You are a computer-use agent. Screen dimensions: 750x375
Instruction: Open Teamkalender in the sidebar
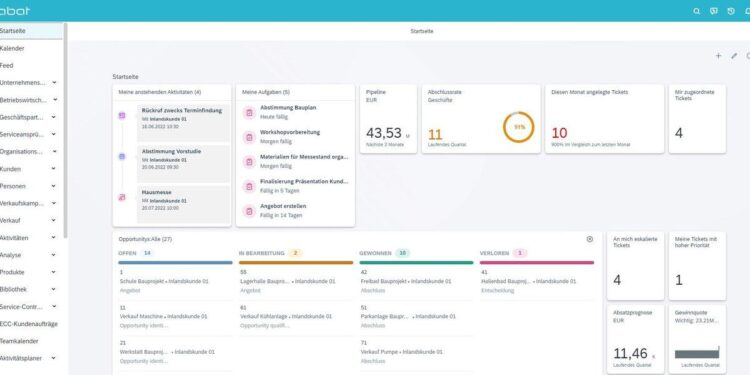31,341
